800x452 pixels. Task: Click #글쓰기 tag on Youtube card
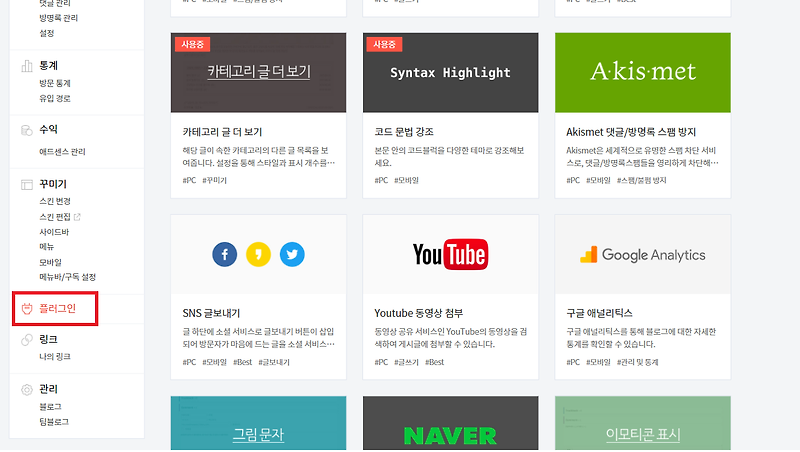[x=407, y=362]
